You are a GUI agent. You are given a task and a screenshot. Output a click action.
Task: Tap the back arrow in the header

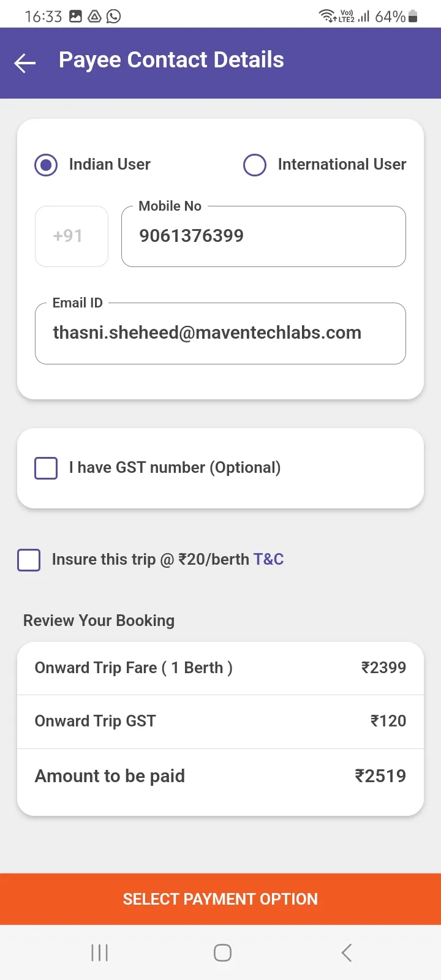tap(25, 62)
